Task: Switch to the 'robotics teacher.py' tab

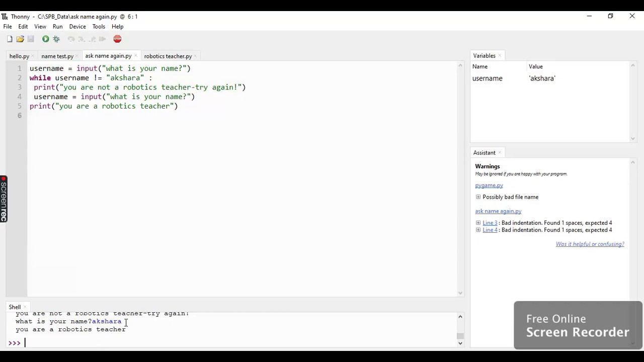Action: (168, 56)
